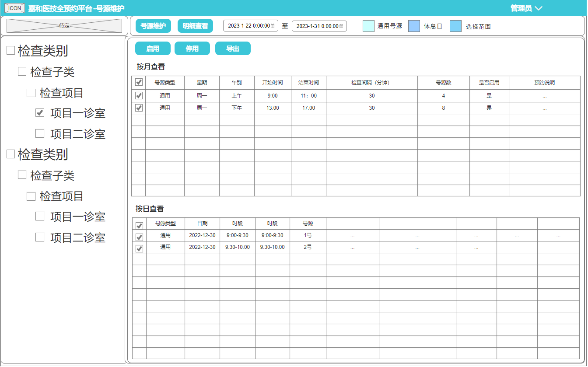Click the 休息日 legend color swatch

click(x=414, y=26)
